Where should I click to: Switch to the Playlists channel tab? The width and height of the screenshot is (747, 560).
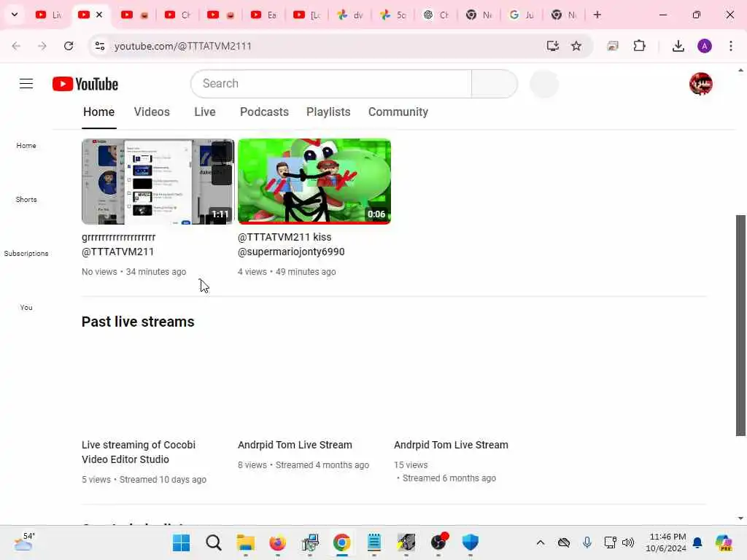point(328,112)
